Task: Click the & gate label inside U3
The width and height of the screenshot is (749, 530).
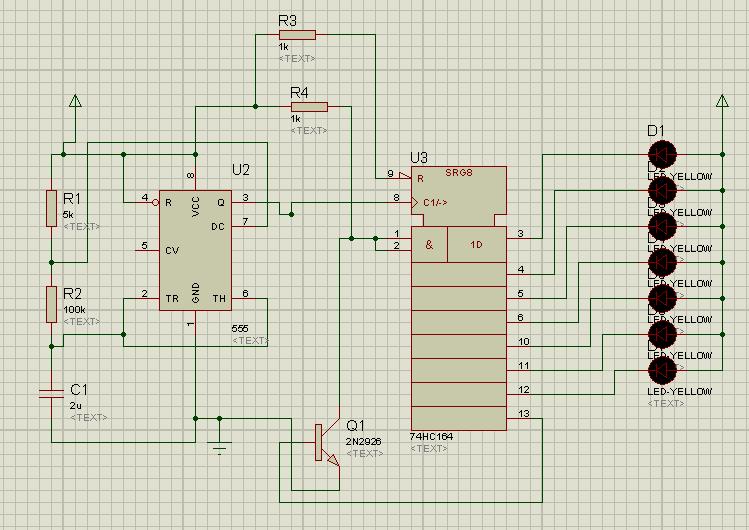Action: pos(429,244)
